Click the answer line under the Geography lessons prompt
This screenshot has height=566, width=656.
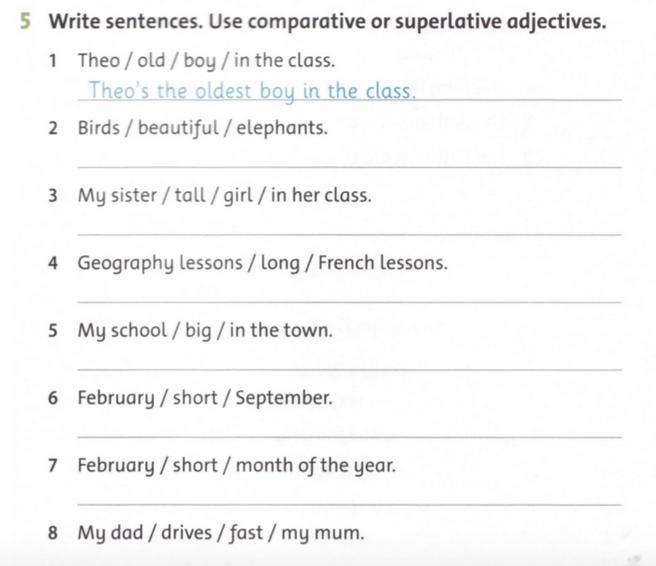pos(348,300)
